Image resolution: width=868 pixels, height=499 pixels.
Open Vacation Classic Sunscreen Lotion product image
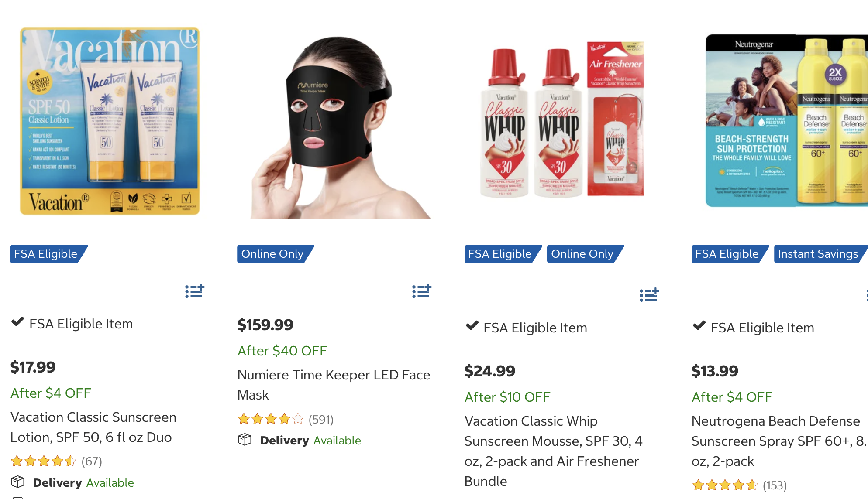(110, 121)
